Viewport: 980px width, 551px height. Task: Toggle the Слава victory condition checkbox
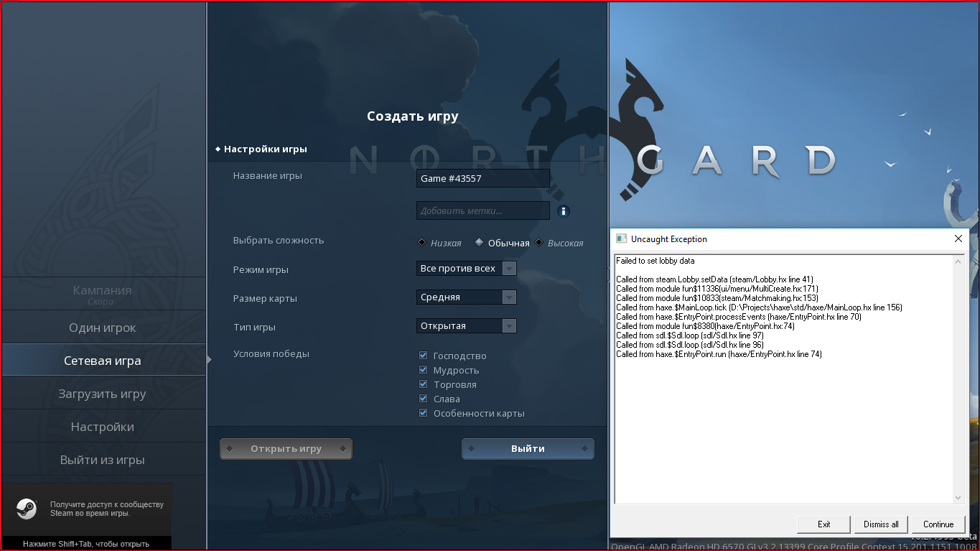[x=424, y=399]
